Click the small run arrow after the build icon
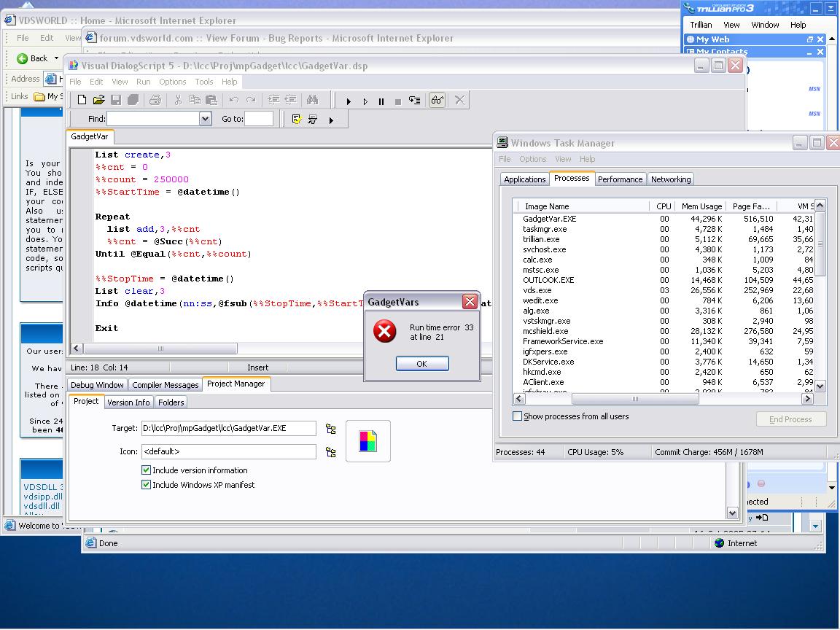 point(331,120)
